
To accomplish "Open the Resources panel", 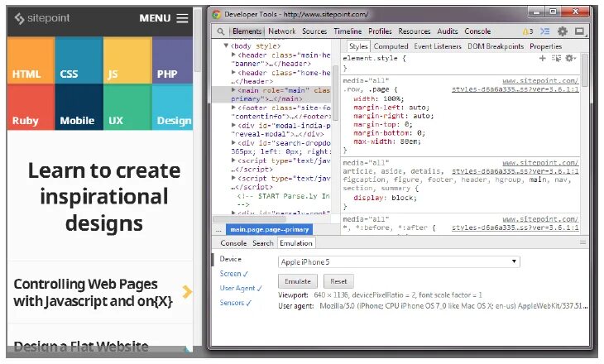I will coord(414,31).
